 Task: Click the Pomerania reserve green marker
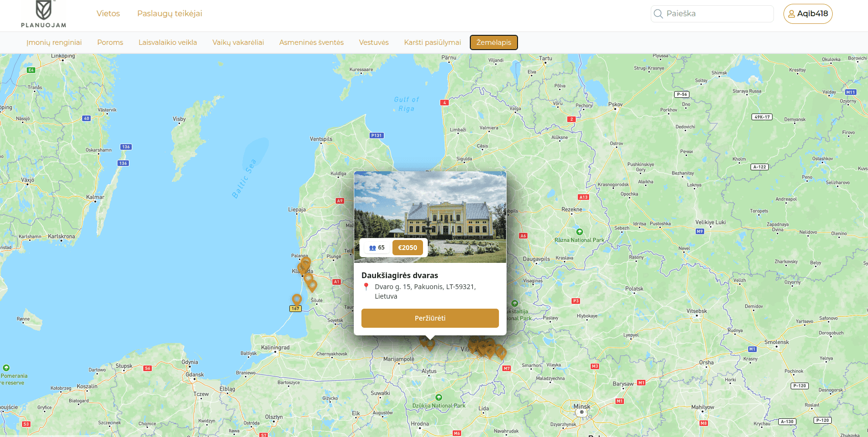6,368
